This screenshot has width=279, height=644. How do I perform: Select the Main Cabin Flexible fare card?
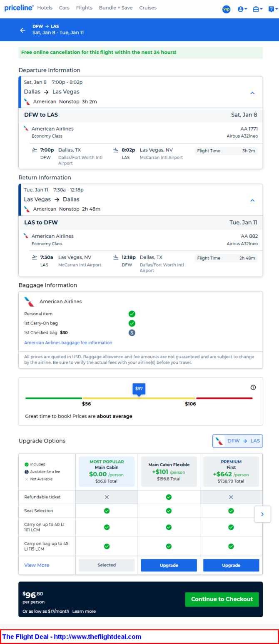point(169,472)
